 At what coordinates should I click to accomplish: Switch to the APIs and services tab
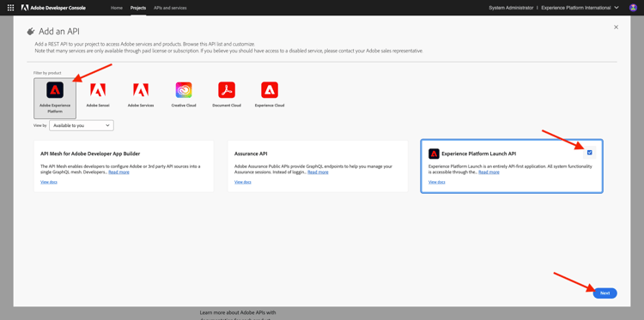(x=170, y=8)
